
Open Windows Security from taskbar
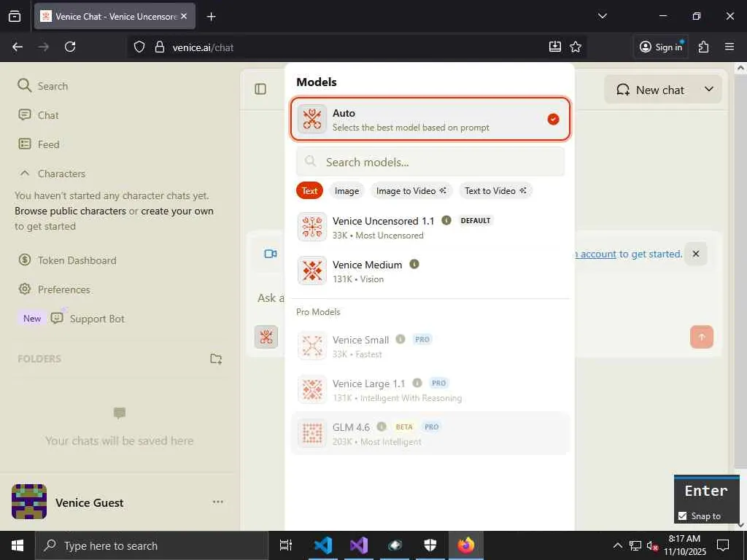430,545
